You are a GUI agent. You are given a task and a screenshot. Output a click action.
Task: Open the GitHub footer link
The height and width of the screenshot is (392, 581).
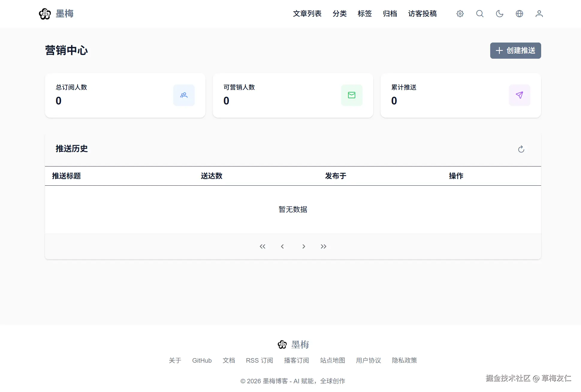(x=202, y=360)
